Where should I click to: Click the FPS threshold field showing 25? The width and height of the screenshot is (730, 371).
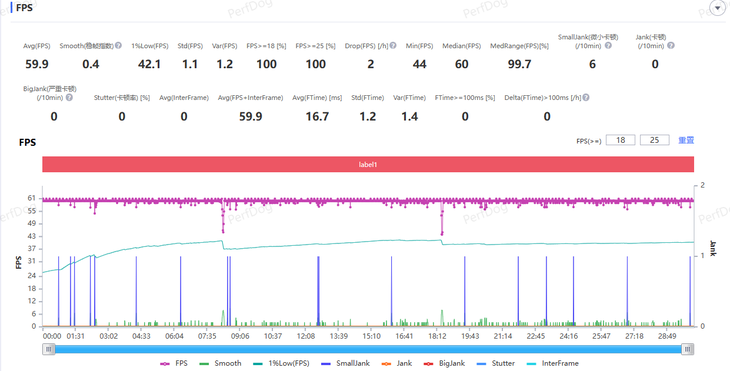[x=655, y=140]
